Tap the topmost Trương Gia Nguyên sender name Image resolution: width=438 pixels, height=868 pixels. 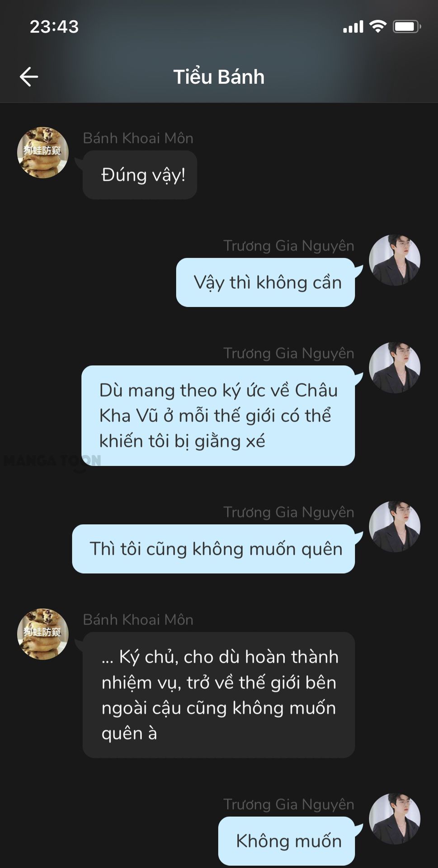(289, 245)
